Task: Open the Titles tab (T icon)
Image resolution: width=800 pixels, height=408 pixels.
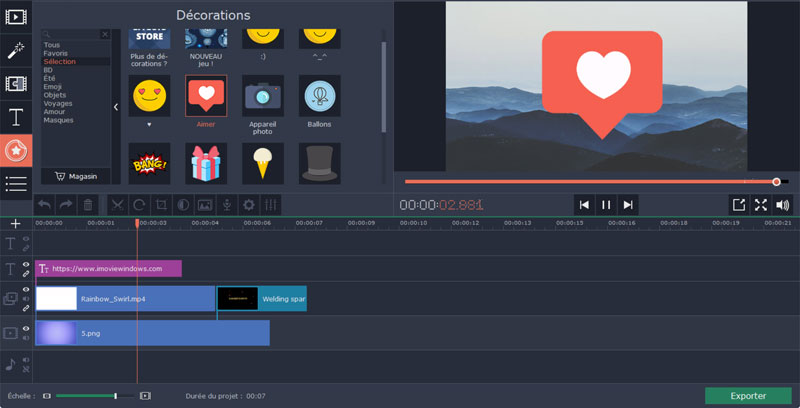Action: 16,117
